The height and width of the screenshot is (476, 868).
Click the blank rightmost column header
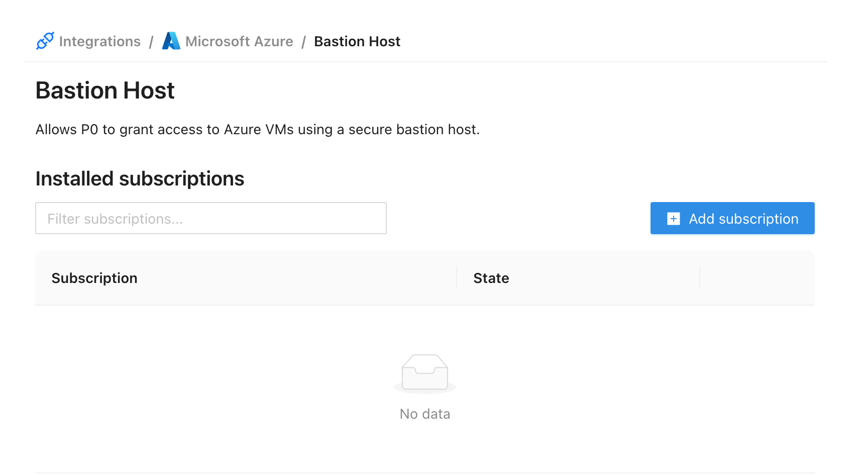(757, 278)
